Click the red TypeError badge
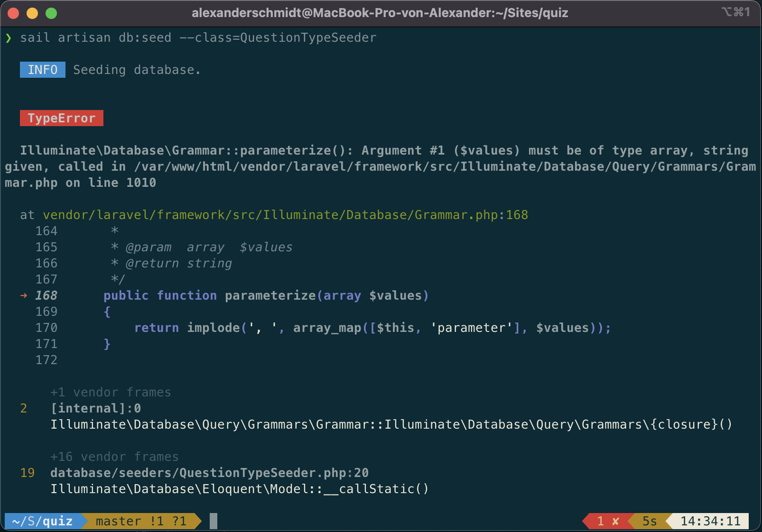 coord(62,118)
